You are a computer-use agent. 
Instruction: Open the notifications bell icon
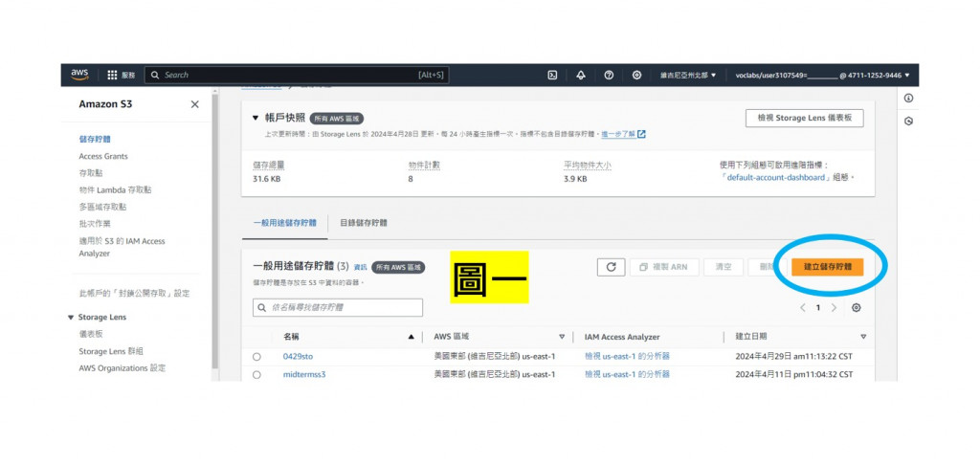(581, 75)
